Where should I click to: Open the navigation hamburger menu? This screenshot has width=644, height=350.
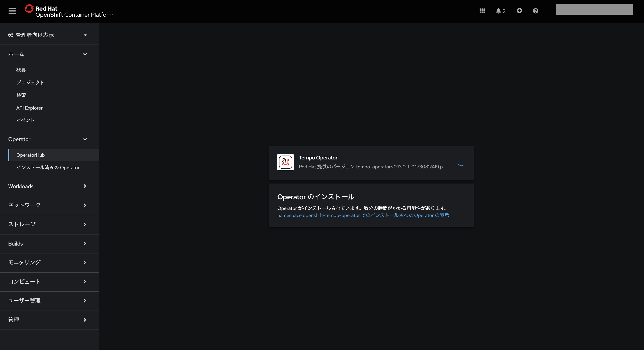point(12,11)
